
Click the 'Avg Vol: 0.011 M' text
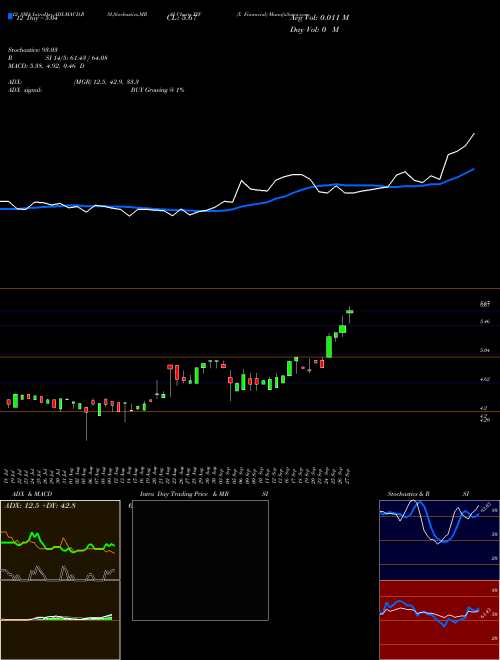coord(319,18)
